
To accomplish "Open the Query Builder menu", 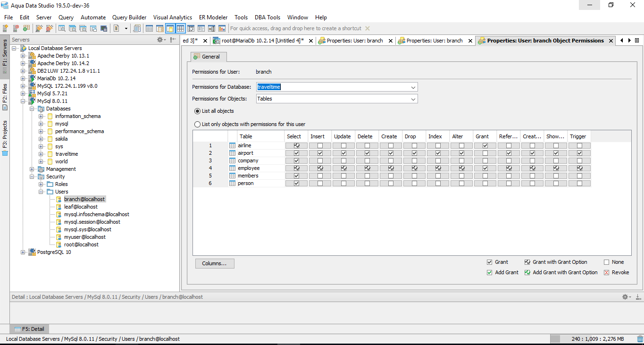I will (x=129, y=17).
